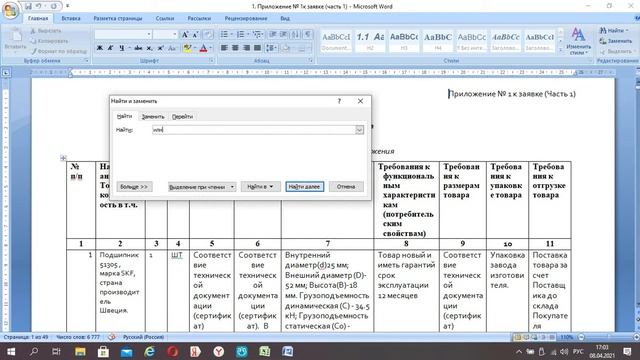The image size is (640, 360).
Task: Apply italic formatting (К)
Action: [x=110, y=48]
